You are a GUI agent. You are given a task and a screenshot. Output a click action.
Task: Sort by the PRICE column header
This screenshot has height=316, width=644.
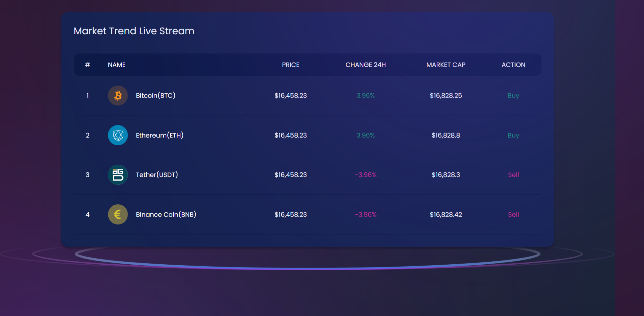click(291, 65)
